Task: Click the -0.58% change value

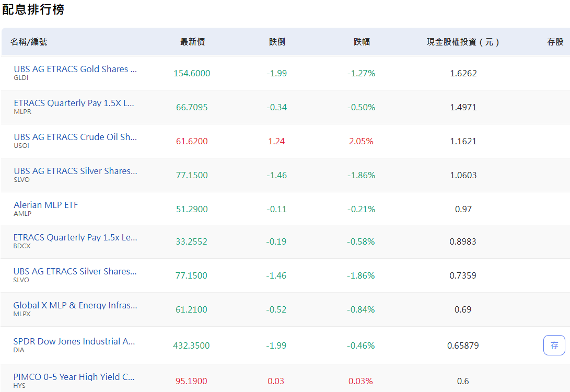Action: pyautogui.click(x=361, y=242)
